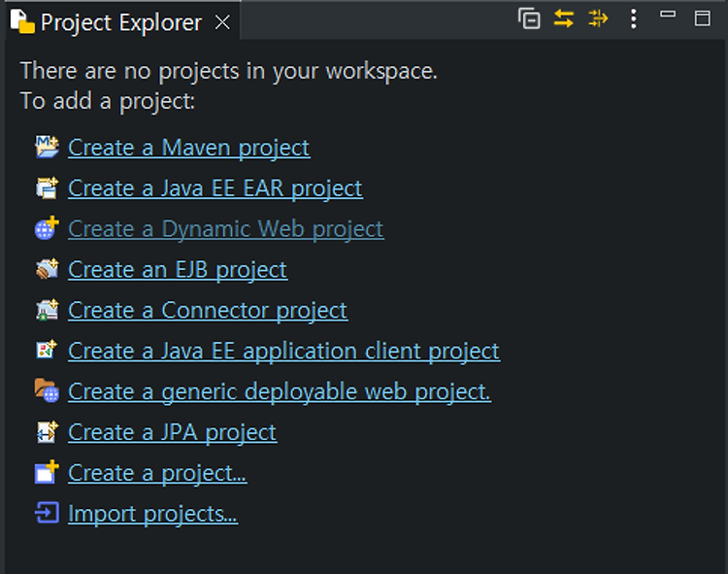This screenshot has height=574, width=728.
Task: Toggle Link with Editor arrows icon
Action: pyautogui.click(x=564, y=19)
